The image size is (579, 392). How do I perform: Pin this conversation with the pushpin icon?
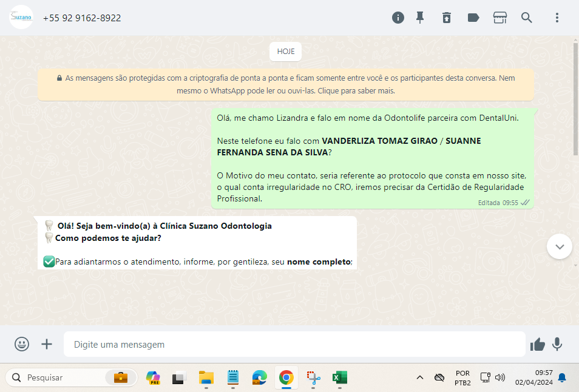pos(420,18)
